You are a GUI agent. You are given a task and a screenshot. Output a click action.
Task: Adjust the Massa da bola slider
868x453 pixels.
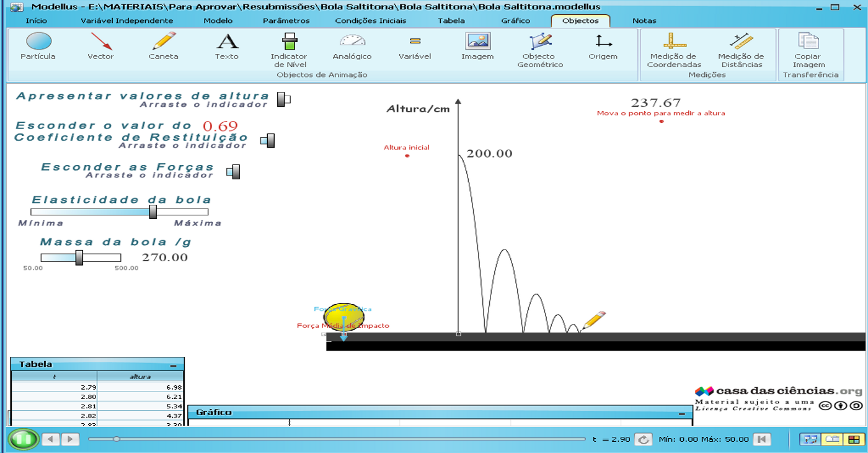point(79,258)
